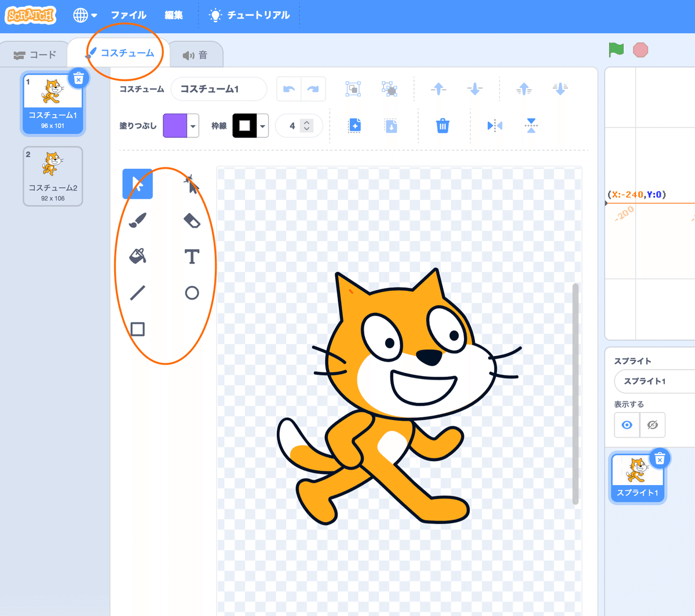Click the purple fill color swatch
This screenshot has height=616, width=695.
(175, 126)
